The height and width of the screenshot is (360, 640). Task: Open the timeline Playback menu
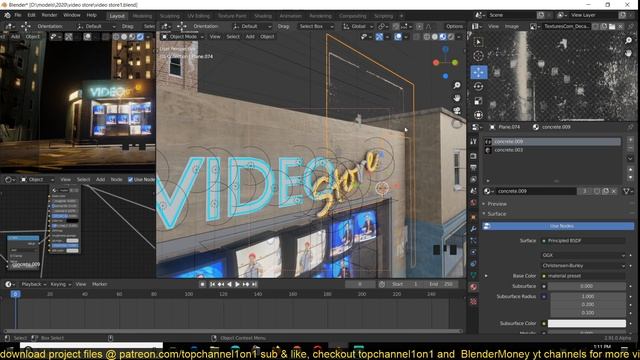[33, 284]
